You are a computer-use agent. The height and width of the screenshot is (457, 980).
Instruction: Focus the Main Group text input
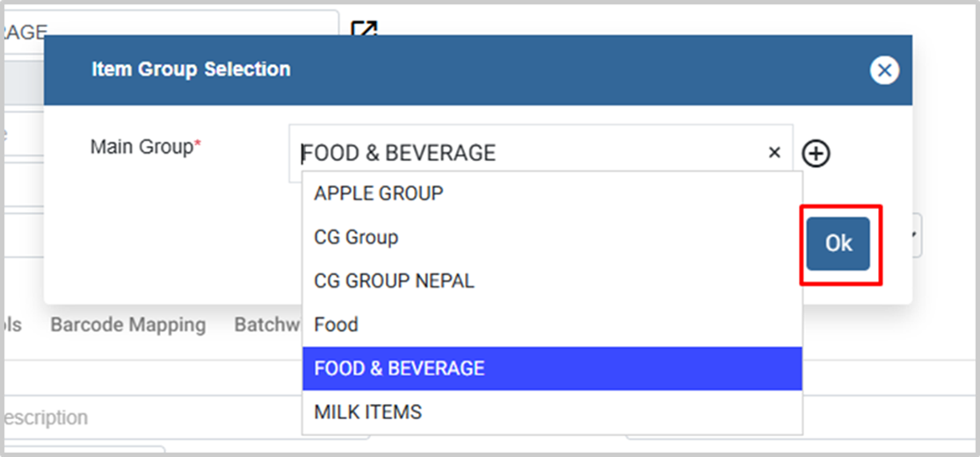(527, 154)
